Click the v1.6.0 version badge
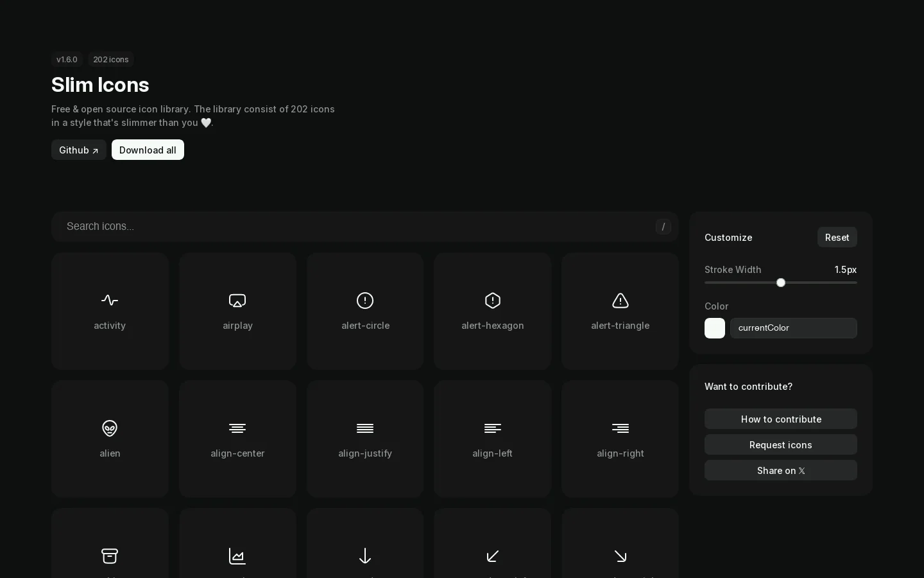924x578 pixels. click(x=67, y=59)
